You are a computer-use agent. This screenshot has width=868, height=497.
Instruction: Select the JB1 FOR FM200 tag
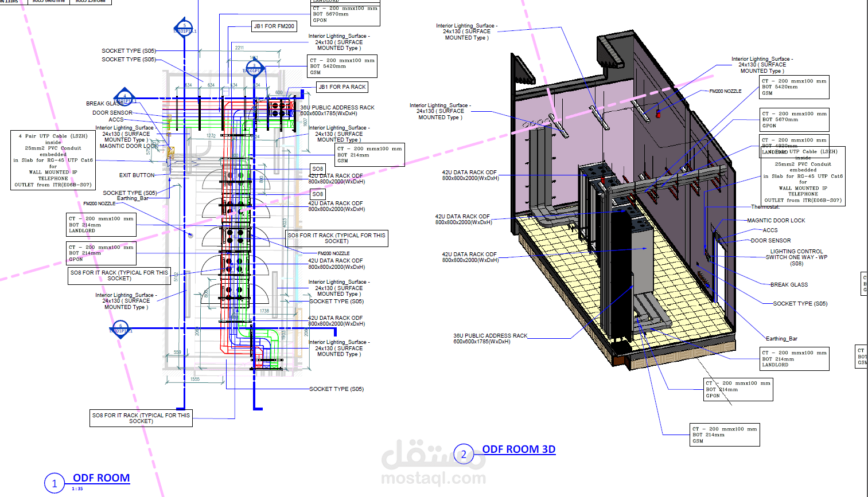point(275,26)
